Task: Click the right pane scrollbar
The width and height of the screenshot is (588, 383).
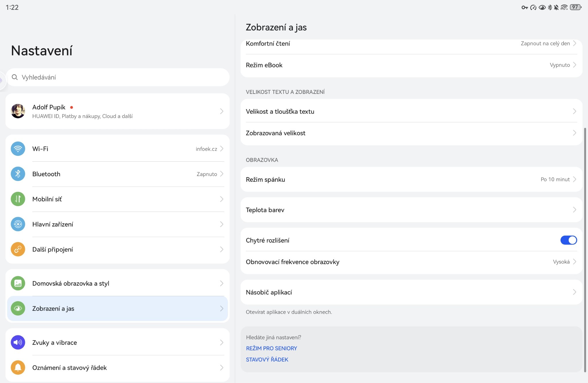Action: click(585, 250)
